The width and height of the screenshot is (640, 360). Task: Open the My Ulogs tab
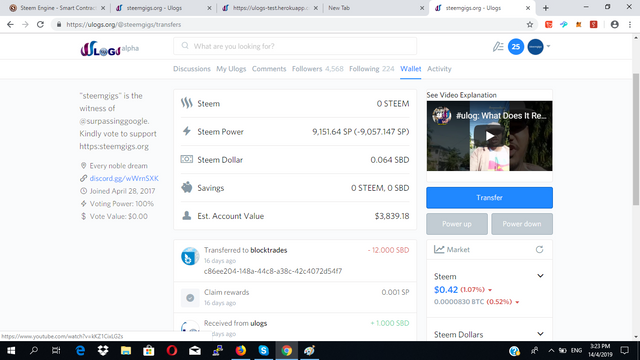(x=231, y=69)
